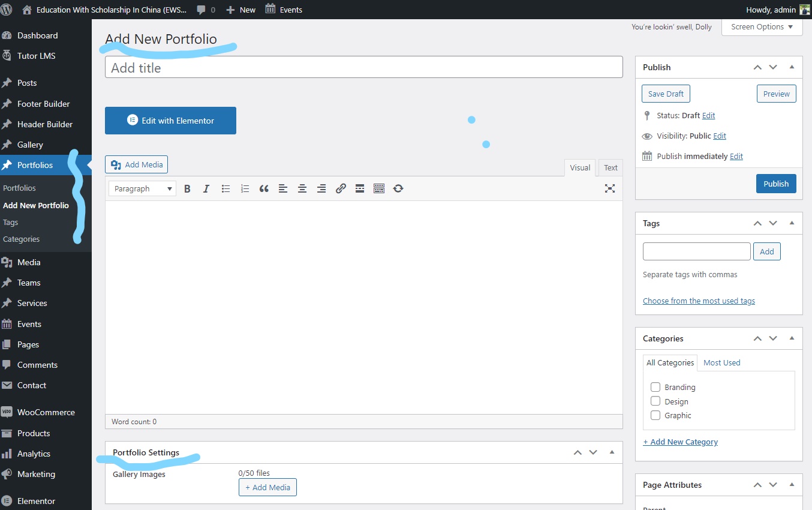Click the Add title field
This screenshot has height=510, width=812.
364,67
